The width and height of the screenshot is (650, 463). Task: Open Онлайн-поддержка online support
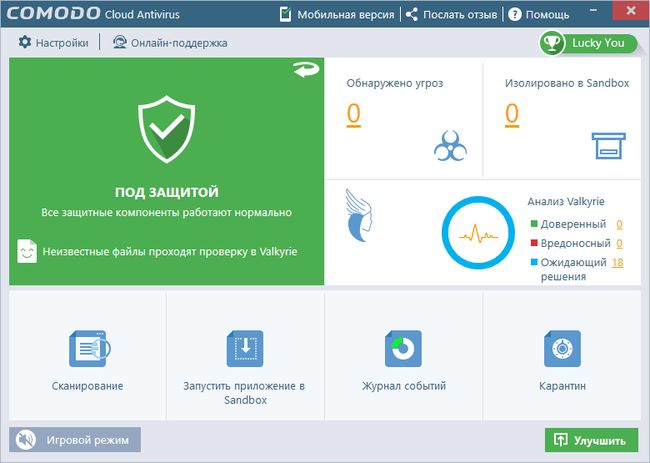170,43
